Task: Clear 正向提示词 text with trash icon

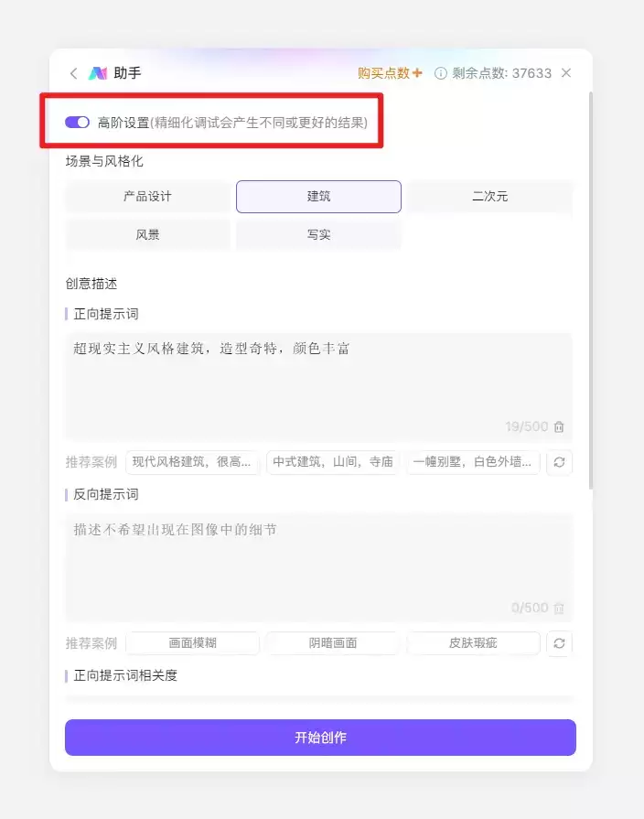Action: pyautogui.click(x=559, y=426)
